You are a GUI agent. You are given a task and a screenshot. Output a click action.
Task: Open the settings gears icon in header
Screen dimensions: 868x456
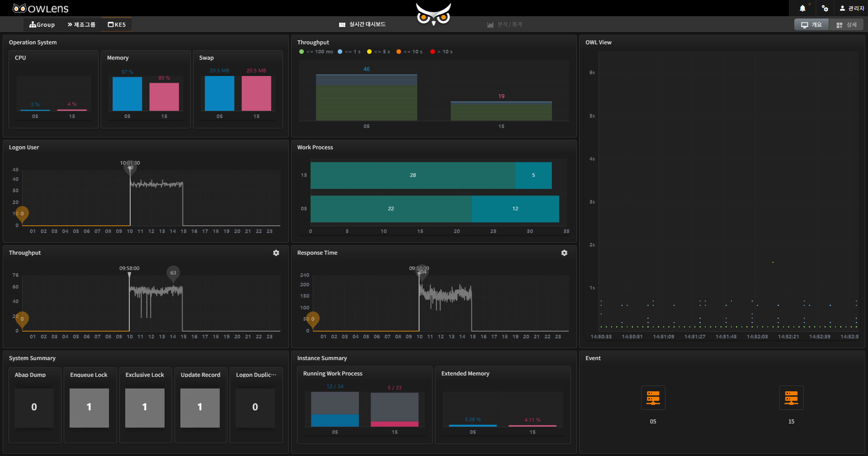click(x=825, y=8)
